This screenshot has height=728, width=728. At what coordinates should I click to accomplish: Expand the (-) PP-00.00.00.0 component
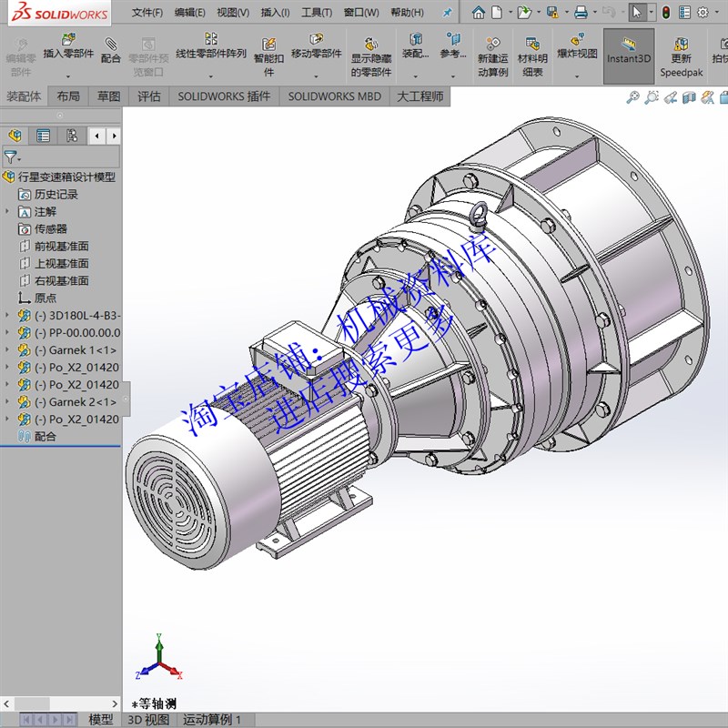coord(7,332)
